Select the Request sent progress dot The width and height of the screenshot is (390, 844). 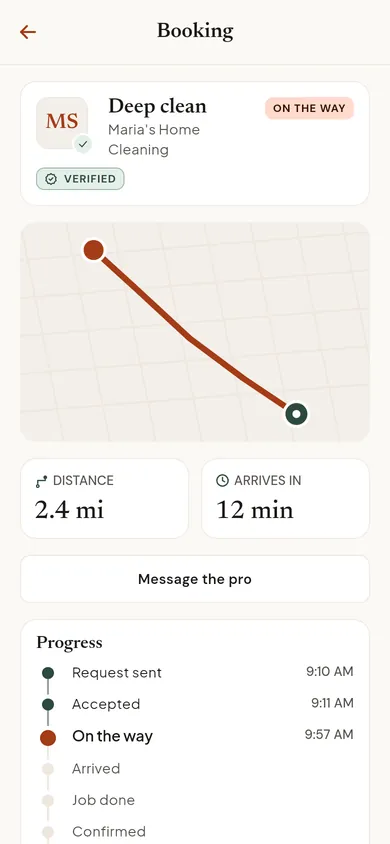point(48,673)
